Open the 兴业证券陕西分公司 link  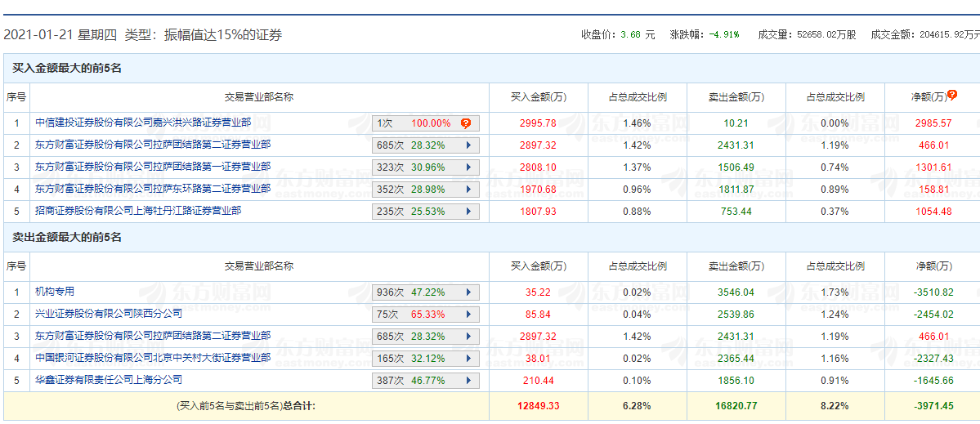[x=109, y=314]
